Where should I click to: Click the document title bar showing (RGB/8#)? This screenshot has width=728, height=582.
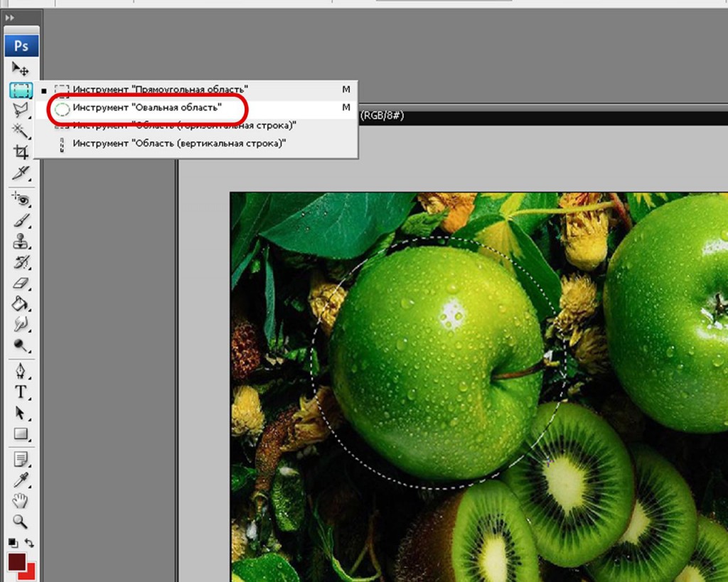click(543, 116)
